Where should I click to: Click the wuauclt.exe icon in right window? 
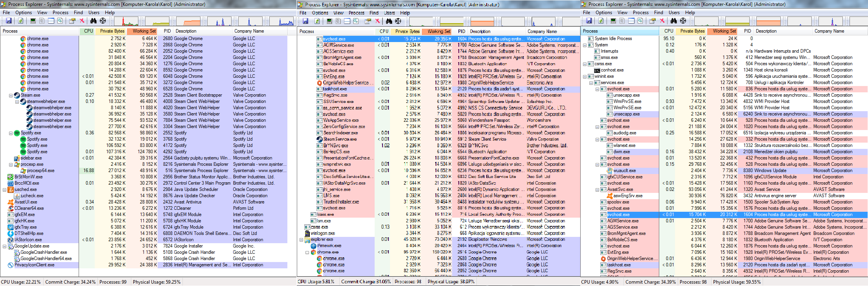pyautogui.click(x=610, y=170)
